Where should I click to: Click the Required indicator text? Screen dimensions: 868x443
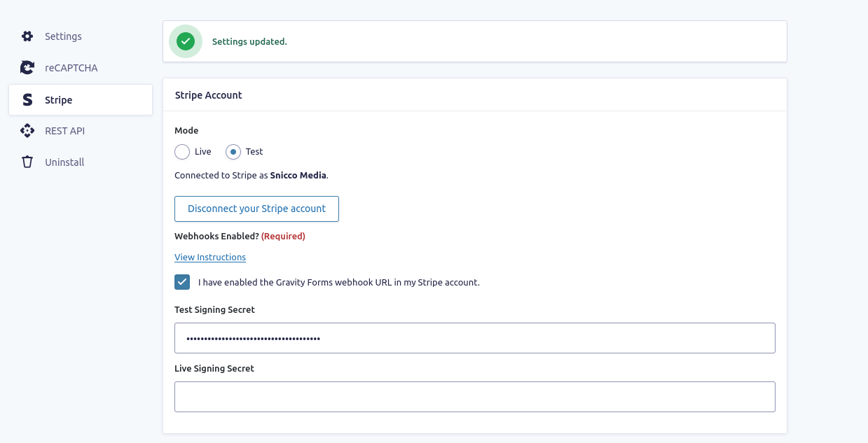(x=283, y=237)
